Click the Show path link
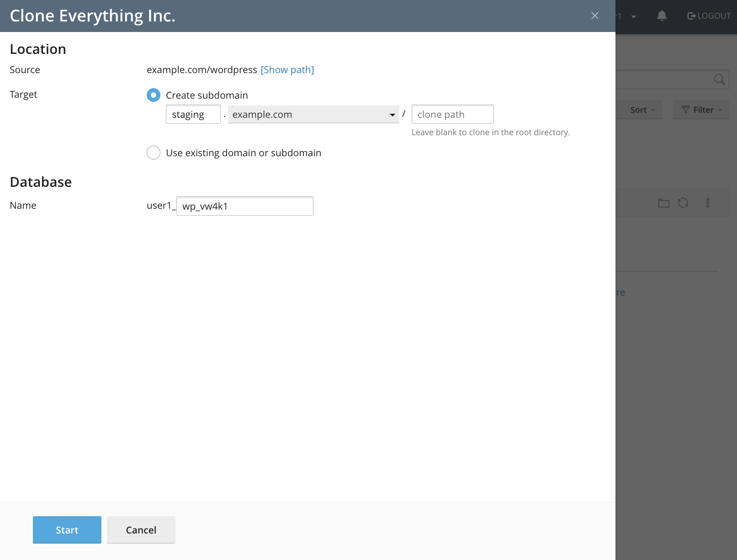The width and height of the screenshot is (737, 560). click(287, 69)
